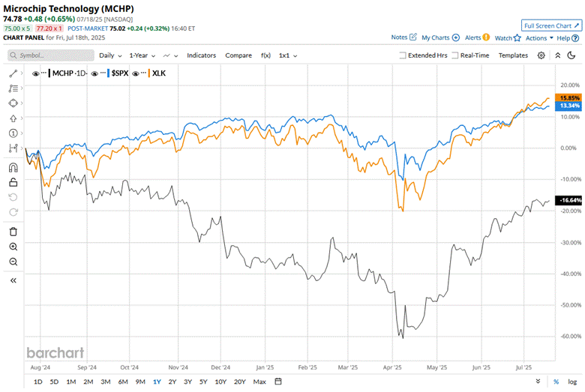The image size is (585, 392).
Task: Activate the measure range tool
Action: pos(13,148)
